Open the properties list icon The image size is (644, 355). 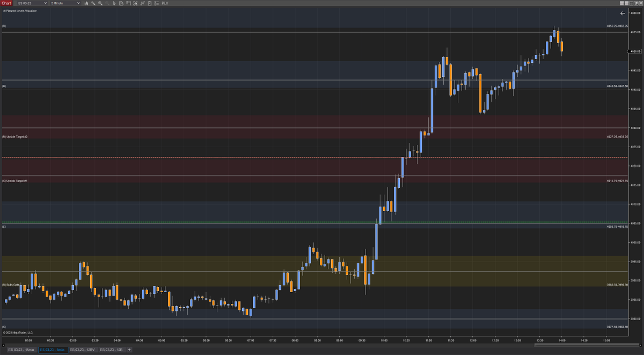(x=156, y=3)
